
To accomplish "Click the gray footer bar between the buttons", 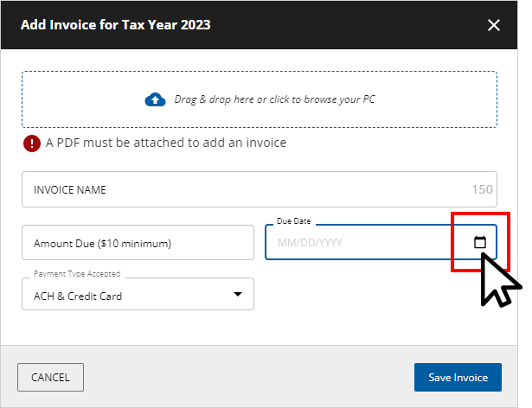I will (251, 378).
